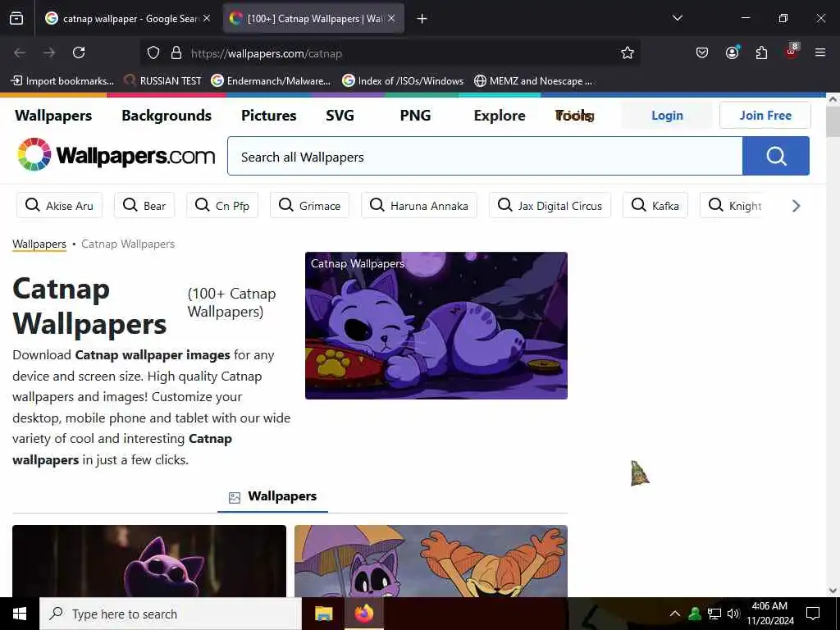Select the Akise Aru search suggestion

[x=59, y=206]
